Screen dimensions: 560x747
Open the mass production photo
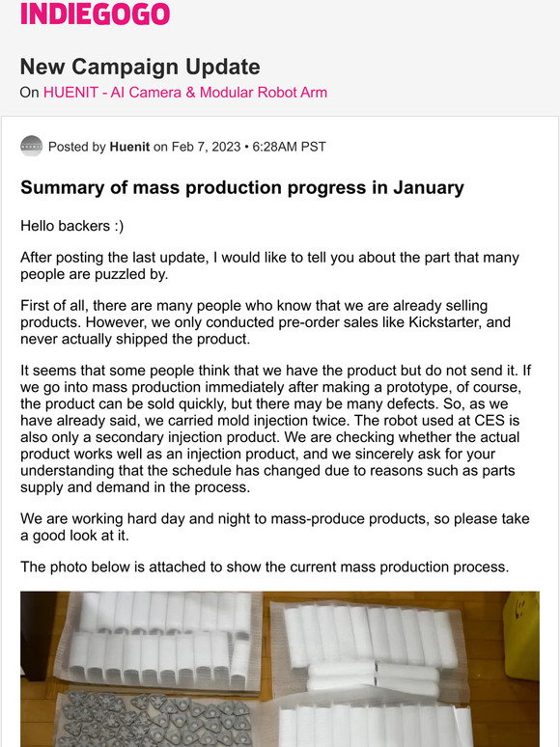click(x=280, y=669)
